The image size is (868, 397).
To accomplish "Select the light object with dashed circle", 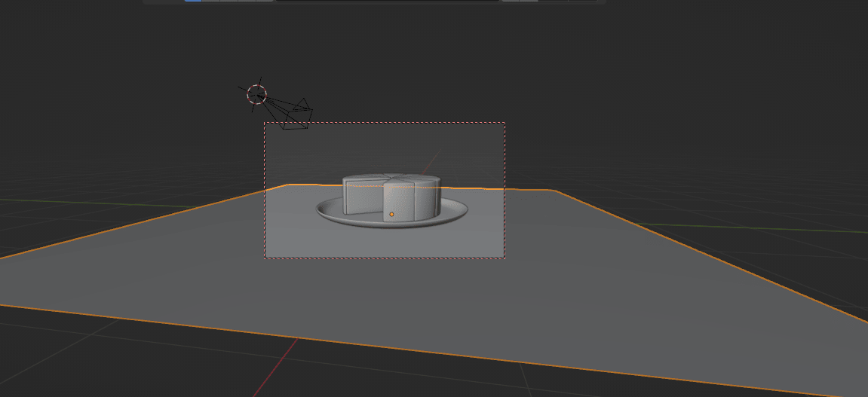I will 257,94.
